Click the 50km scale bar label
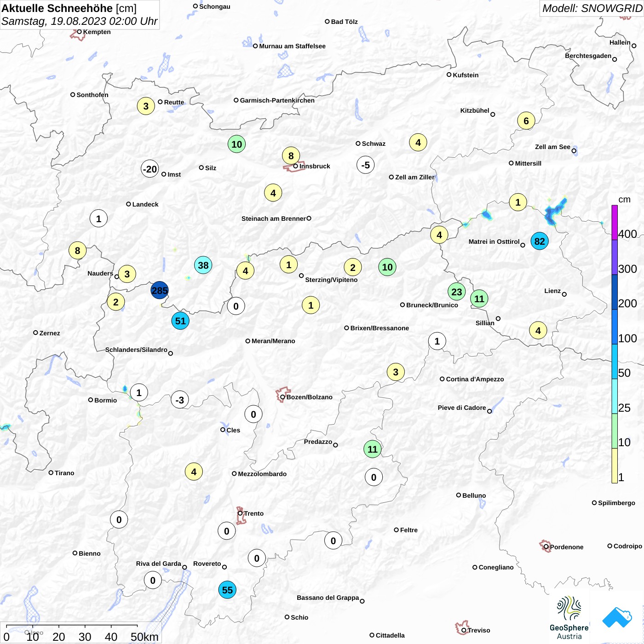Image resolution: width=644 pixels, height=644 pixels. pos(144,637)
